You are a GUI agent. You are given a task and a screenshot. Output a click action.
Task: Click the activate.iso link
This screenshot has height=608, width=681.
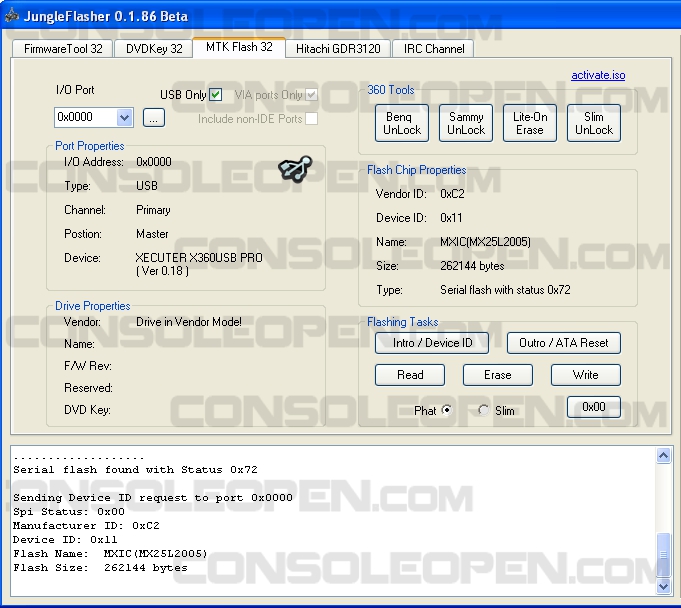click(598, 75)
